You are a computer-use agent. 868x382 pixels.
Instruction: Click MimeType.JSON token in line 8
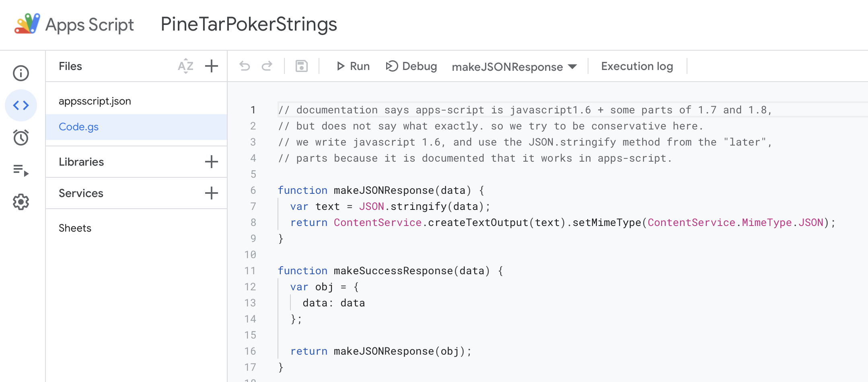pyautogui.click(x=782, y=222)
